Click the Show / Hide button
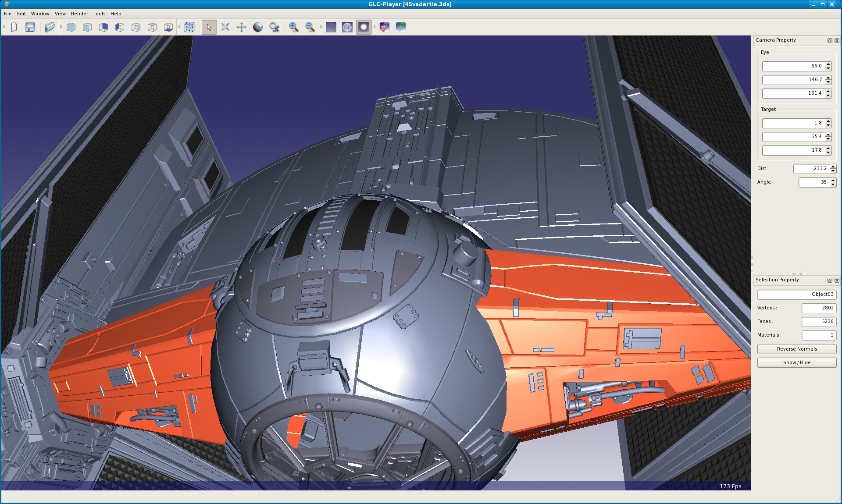Screen dimensions: 842x504 (797, 362)
